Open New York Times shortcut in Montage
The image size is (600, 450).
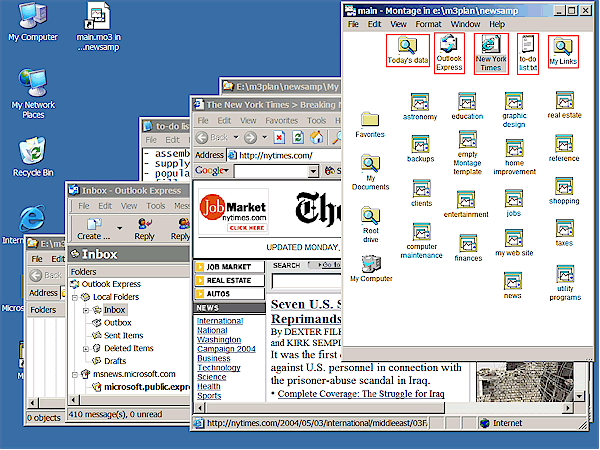(x=491, y=54)
